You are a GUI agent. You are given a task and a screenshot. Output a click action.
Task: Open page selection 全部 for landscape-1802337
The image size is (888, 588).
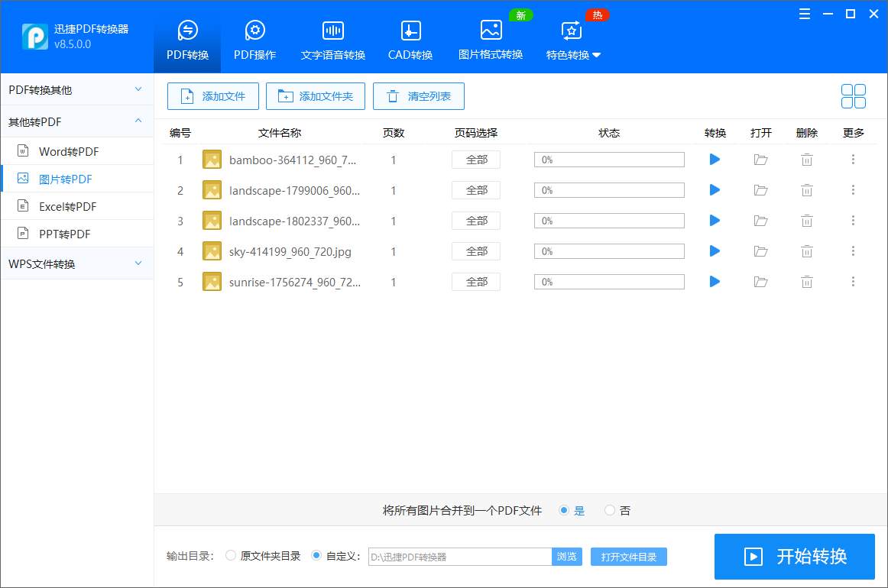[475, 221]
